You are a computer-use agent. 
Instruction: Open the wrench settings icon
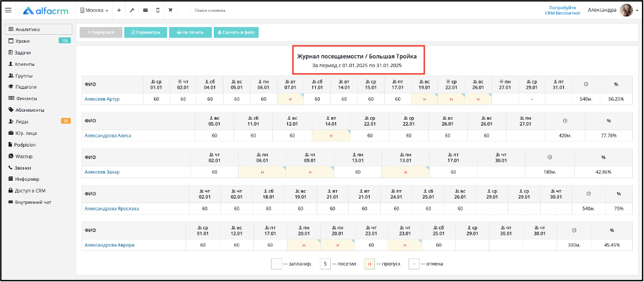132,11
